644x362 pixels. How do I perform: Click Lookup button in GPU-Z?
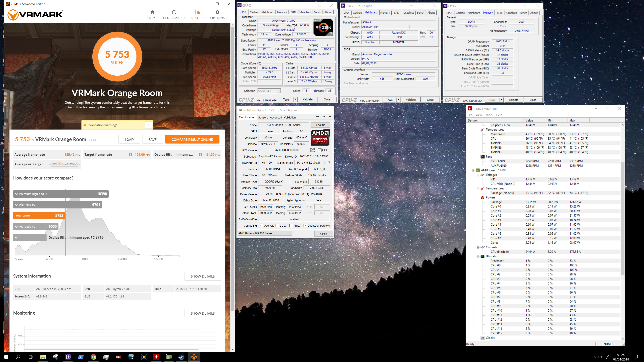point(320,125)
